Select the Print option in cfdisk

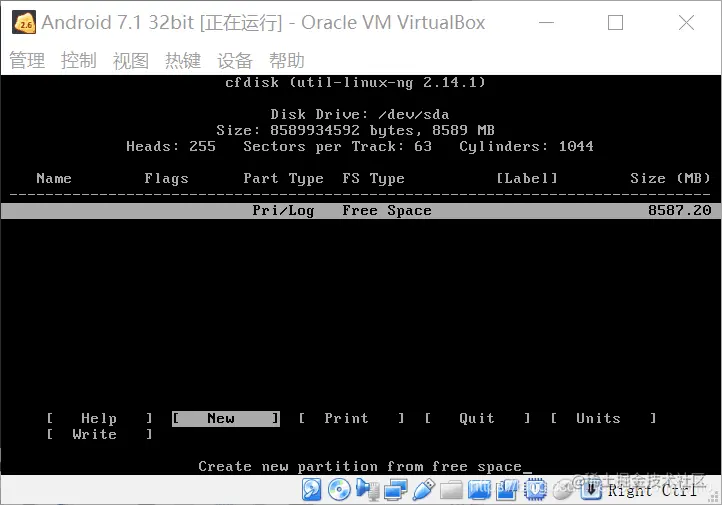[351, 418]
